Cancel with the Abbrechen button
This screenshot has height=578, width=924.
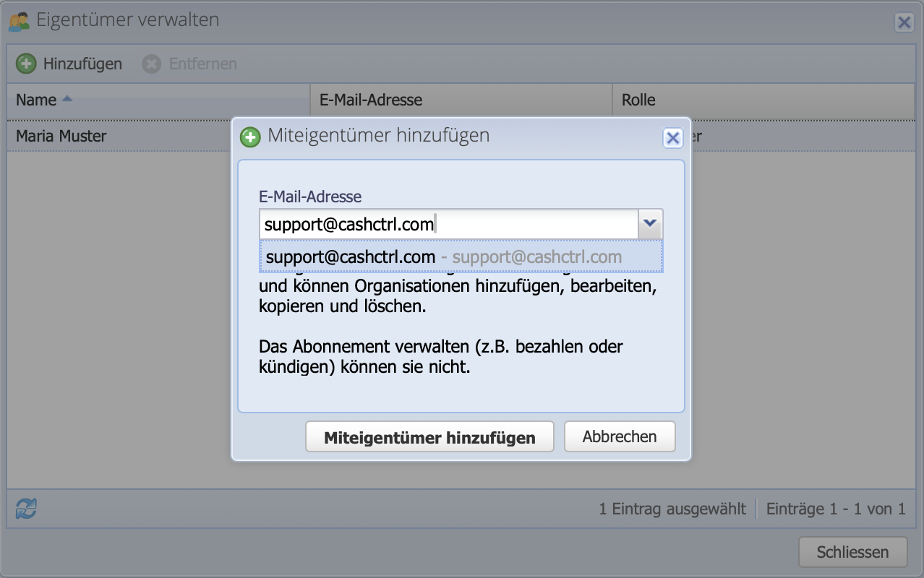(619, 436)
